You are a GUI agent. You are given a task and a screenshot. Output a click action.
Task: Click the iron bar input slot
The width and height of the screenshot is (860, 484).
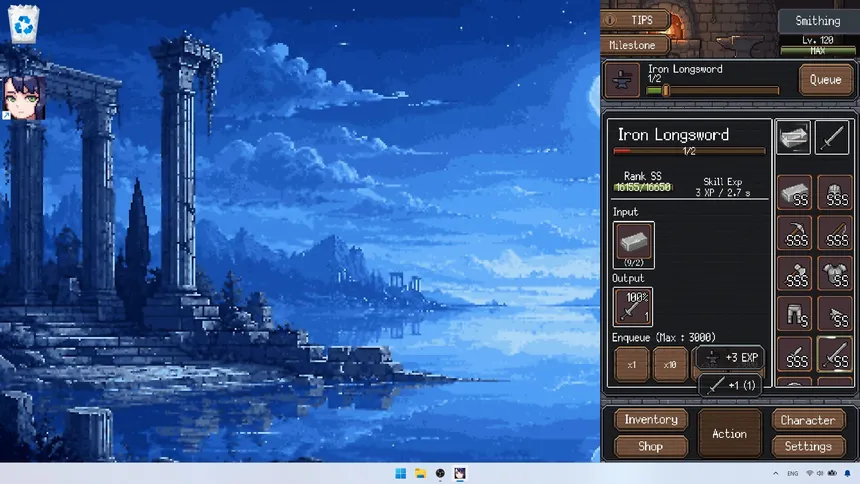[x=633, y=245]
